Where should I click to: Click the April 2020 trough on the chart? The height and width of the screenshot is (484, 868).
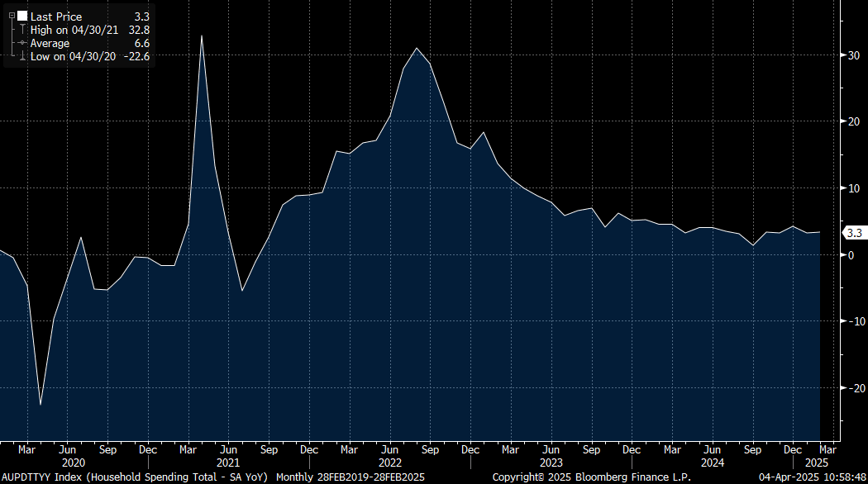tap(41, 405)
